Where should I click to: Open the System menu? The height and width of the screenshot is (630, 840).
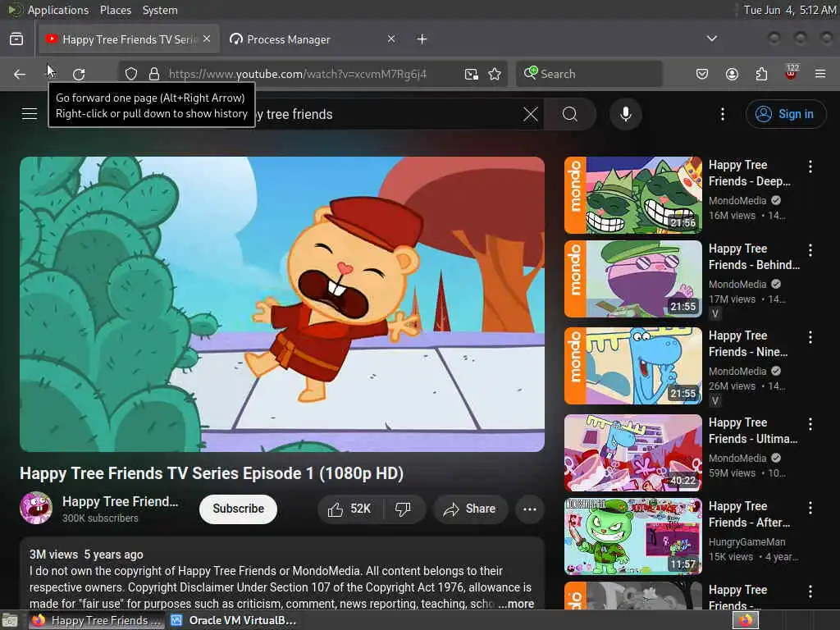tap(160, 10)
